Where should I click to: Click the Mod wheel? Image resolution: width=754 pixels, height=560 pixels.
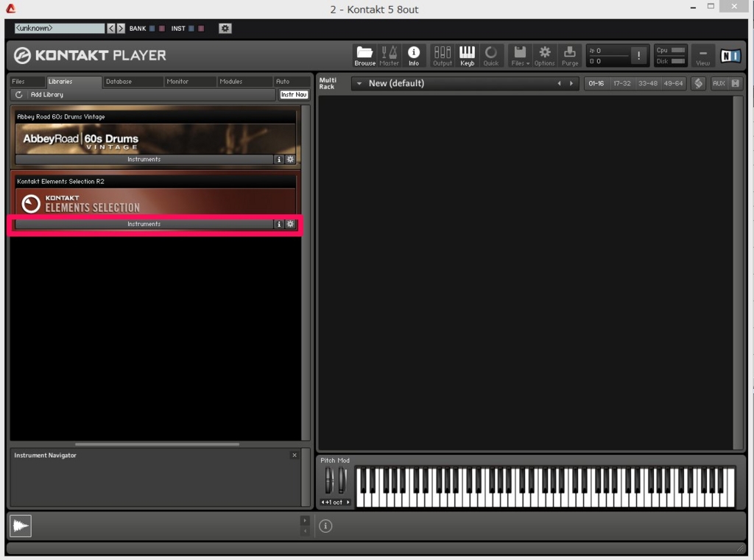point(342,480)
